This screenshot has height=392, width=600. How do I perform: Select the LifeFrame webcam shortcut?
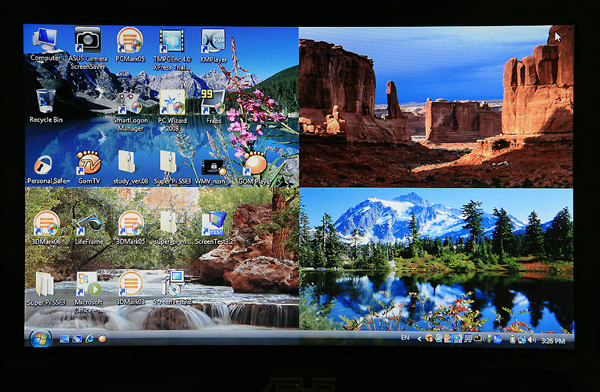[x=88, y=224]
